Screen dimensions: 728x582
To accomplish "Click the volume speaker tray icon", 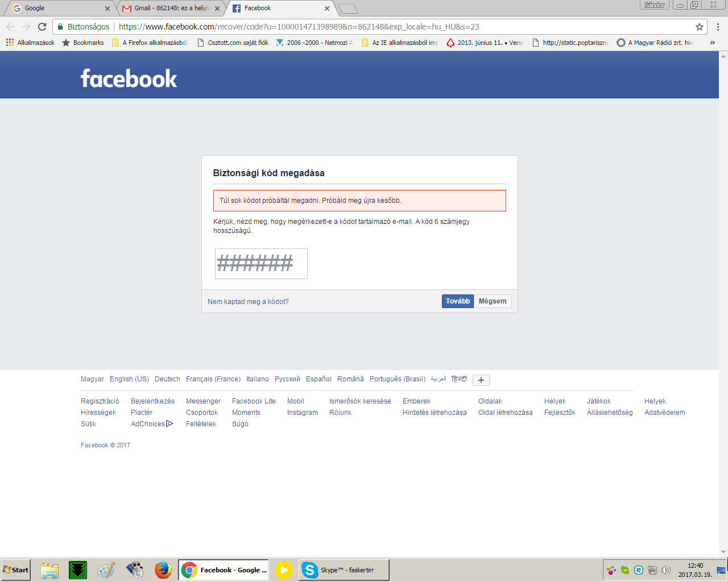I will pos(666,570).
